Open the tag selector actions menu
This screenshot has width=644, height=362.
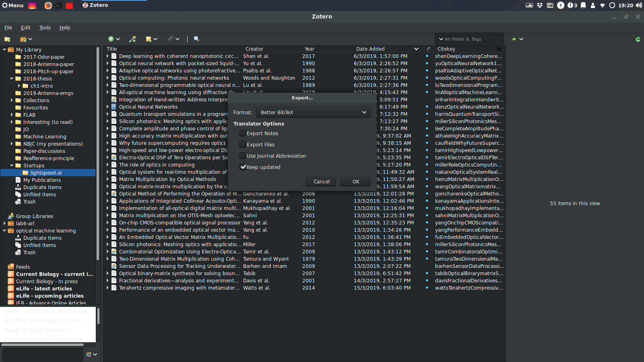point(91,354)
